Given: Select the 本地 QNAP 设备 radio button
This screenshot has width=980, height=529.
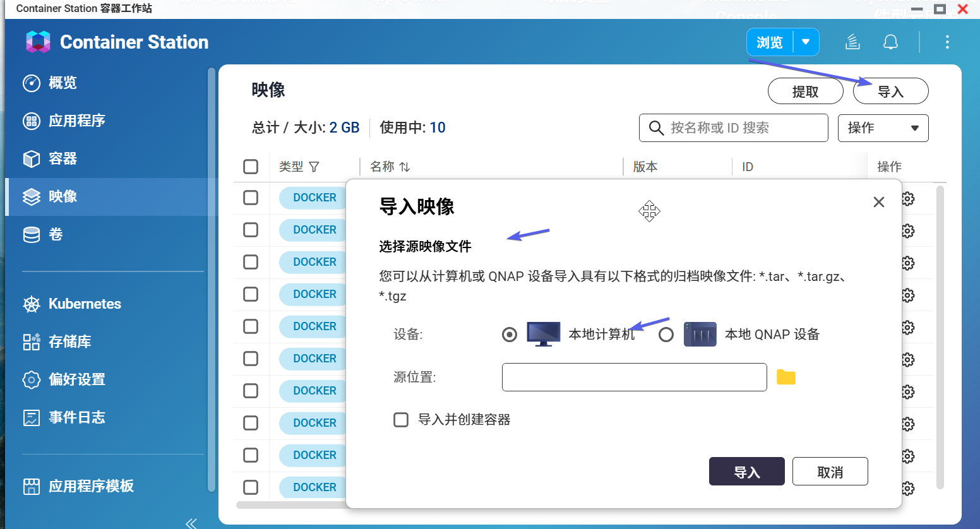Looking at the screenshot, I should coord(666,335).
